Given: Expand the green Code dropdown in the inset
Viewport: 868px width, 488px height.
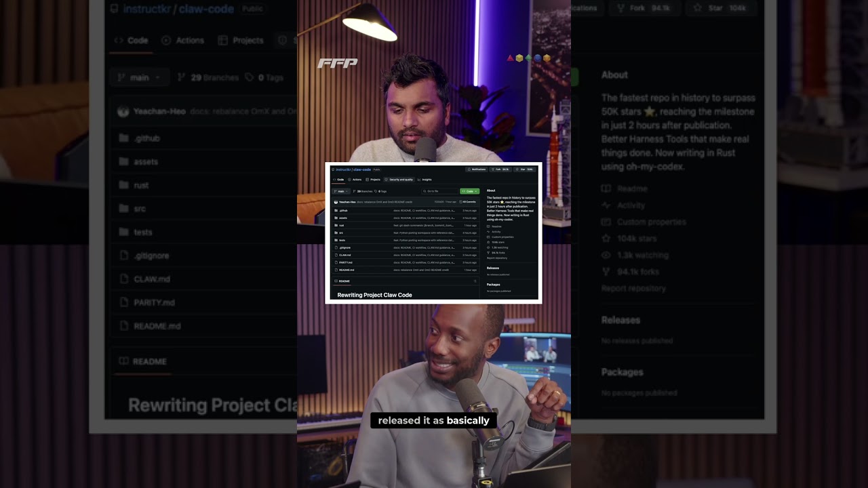Looking at the screenshot, I should (x=470, y=191).
